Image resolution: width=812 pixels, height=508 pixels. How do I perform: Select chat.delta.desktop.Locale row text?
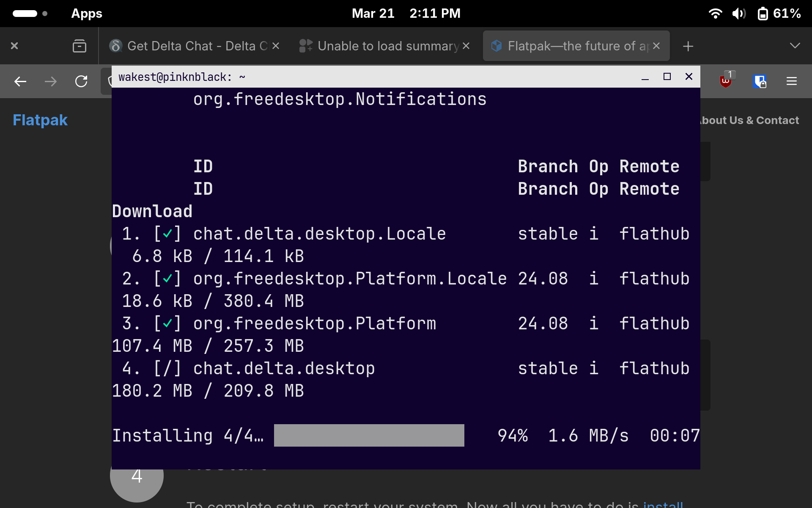(x=320, y=234)
